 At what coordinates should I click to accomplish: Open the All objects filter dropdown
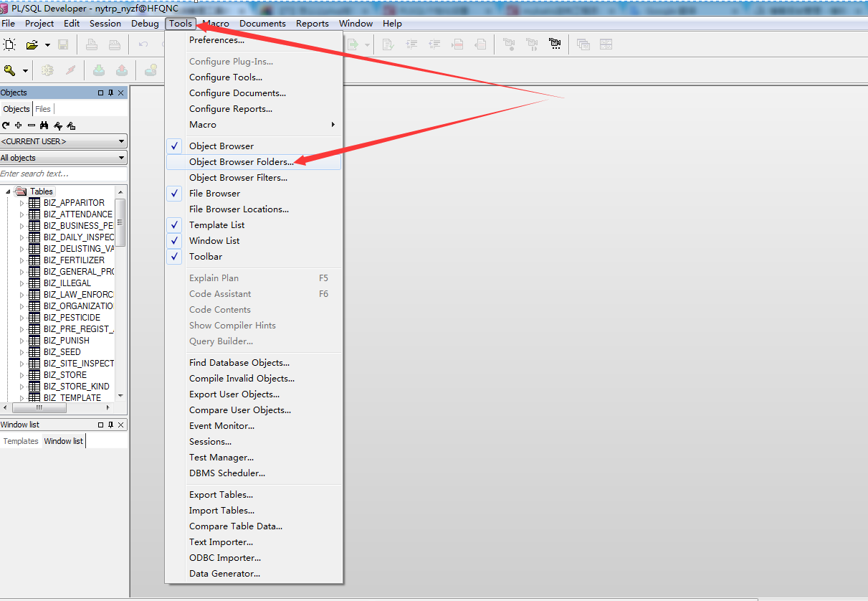[x=63, y=158]
